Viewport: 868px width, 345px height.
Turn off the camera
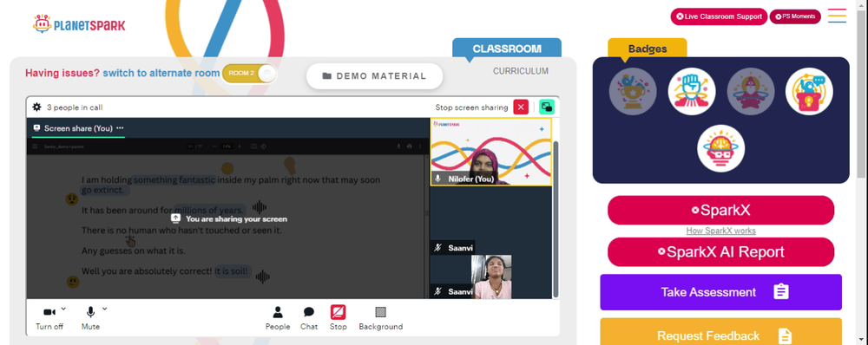49,318
